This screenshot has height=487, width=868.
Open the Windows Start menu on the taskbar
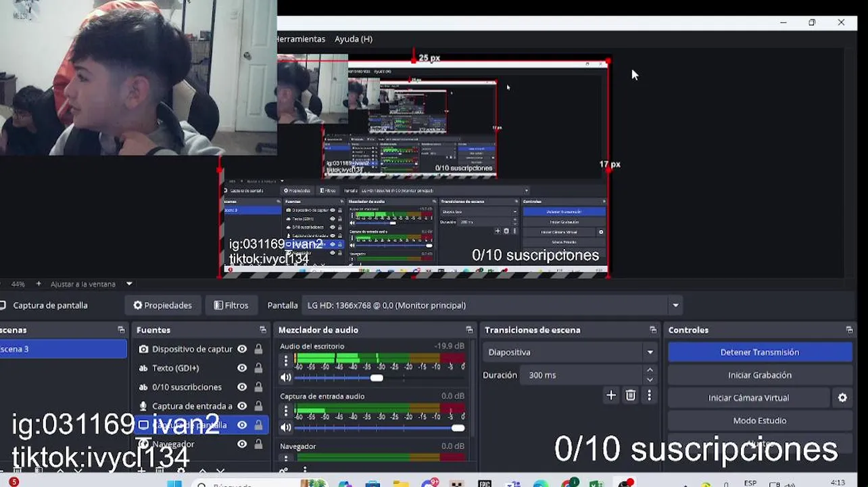[x=174, y=483]
